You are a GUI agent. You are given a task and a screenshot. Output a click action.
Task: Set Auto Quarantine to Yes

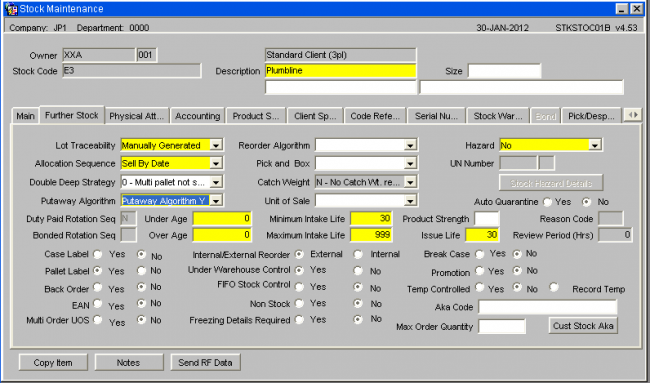coord(548,202)
